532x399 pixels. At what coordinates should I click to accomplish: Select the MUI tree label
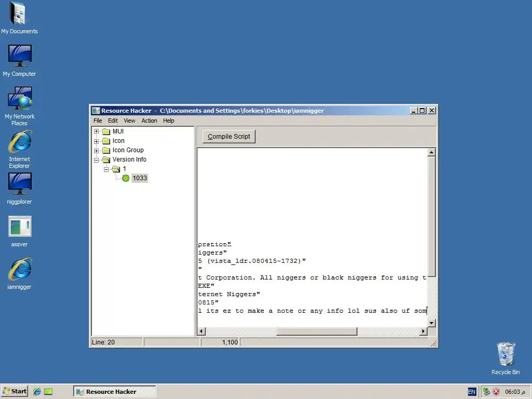point(118,131)
